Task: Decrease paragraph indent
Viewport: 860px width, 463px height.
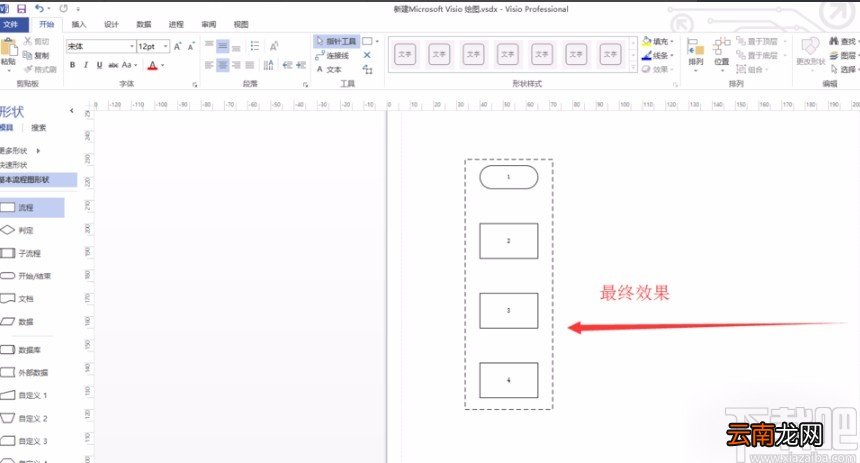Action: pos(287,65)
